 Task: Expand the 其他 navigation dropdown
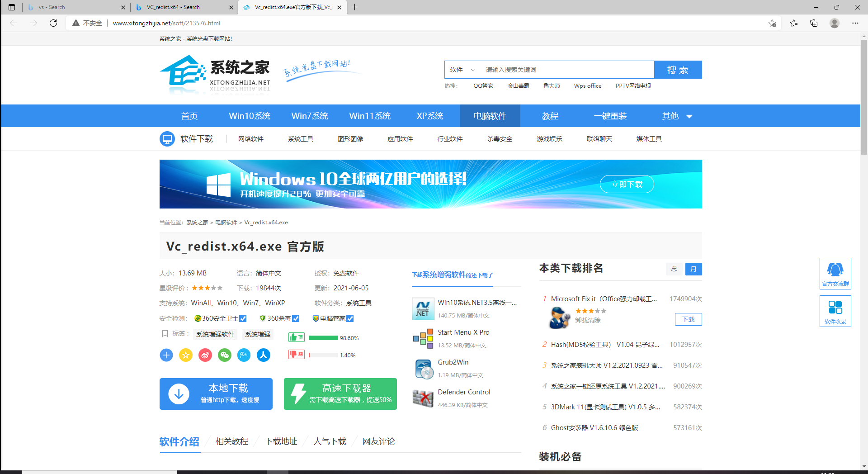pyautogui.click(x=677, y=116)
